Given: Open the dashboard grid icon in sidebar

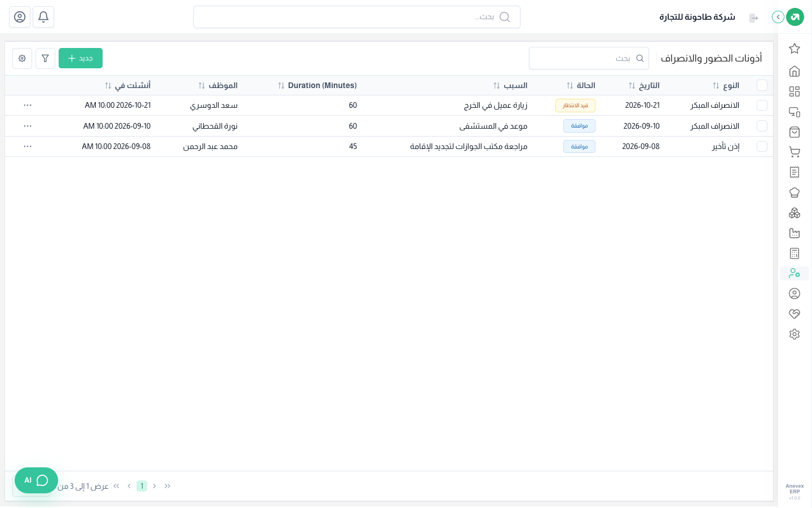Looking at the screenshot, I should point(795,91).
